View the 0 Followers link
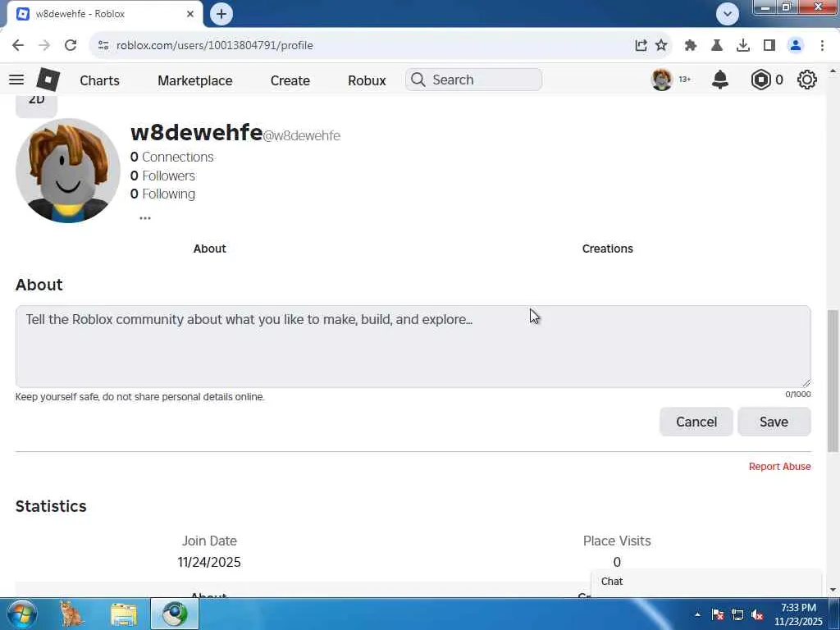The height and width of the screenshot is (630, 840). [162, 176]
